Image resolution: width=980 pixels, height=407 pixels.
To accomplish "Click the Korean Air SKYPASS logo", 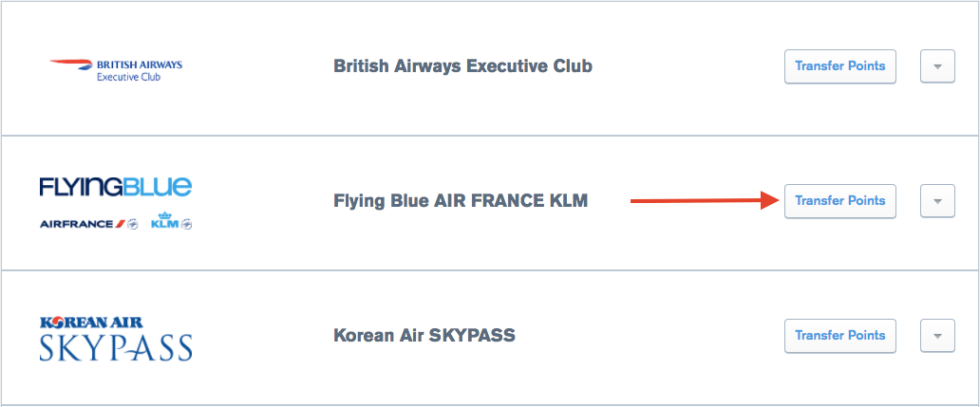I will (116, 339).
